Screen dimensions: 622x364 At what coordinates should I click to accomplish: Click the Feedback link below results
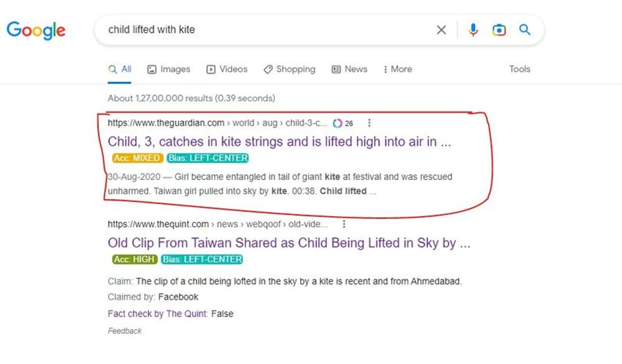tap(124, 331)
